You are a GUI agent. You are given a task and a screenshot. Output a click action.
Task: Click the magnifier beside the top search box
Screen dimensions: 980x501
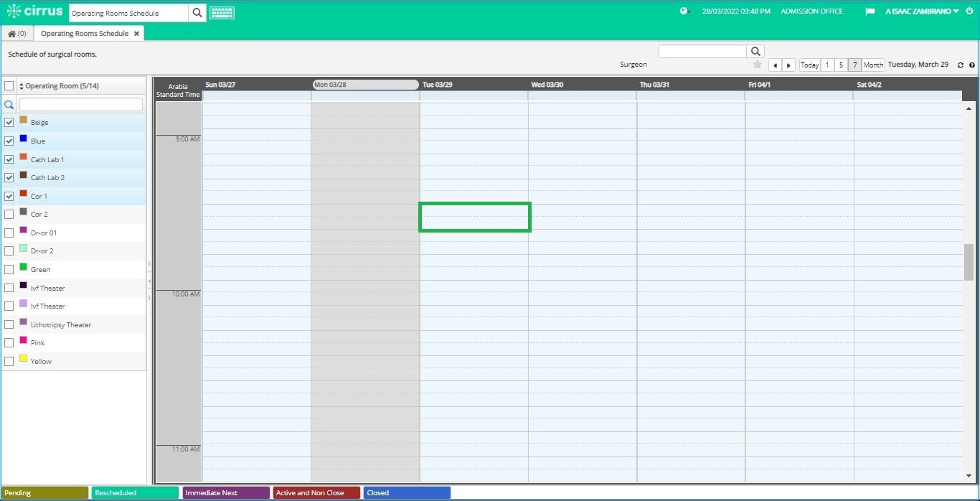click(197, 13)
